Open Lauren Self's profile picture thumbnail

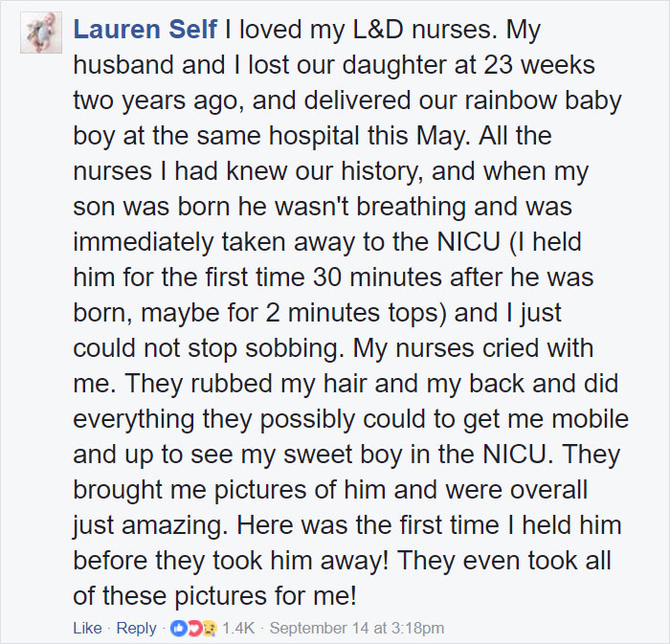point(41,33)
